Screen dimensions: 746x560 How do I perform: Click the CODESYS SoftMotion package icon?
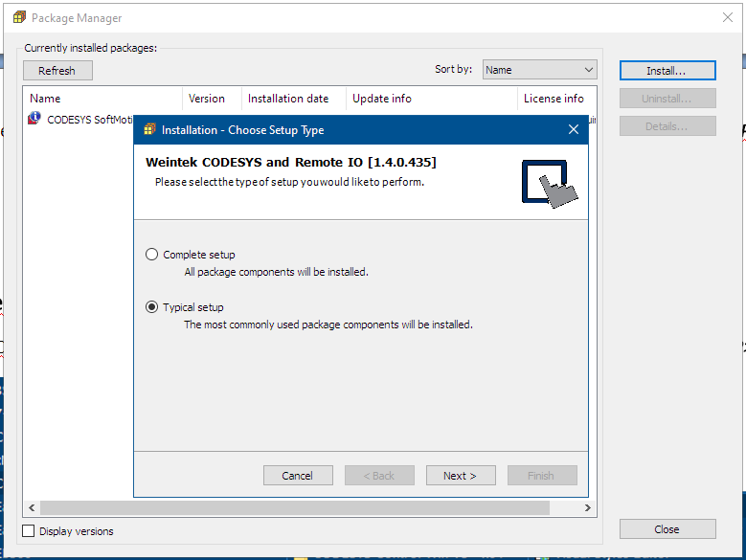click(34, 118)
